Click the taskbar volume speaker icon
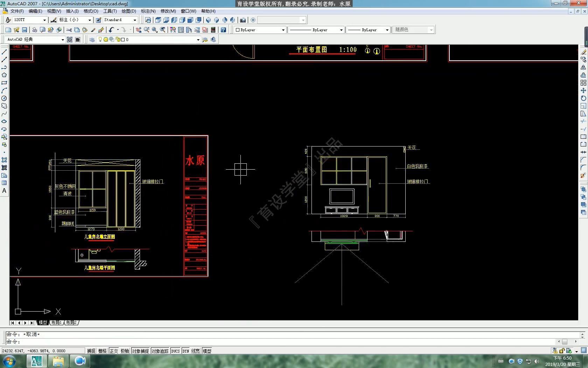Image resolution: width=588 pixels, height=368 pixels. (537, 361)
